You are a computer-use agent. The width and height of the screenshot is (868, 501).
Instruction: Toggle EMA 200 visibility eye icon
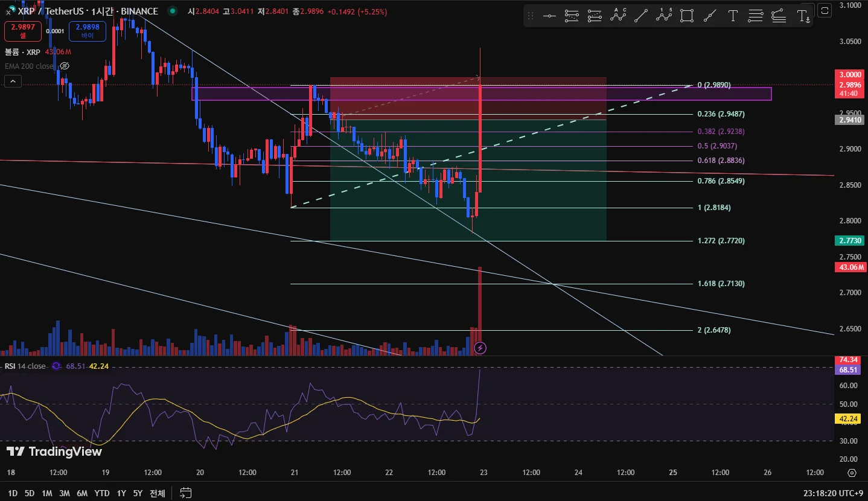(65, 66)
